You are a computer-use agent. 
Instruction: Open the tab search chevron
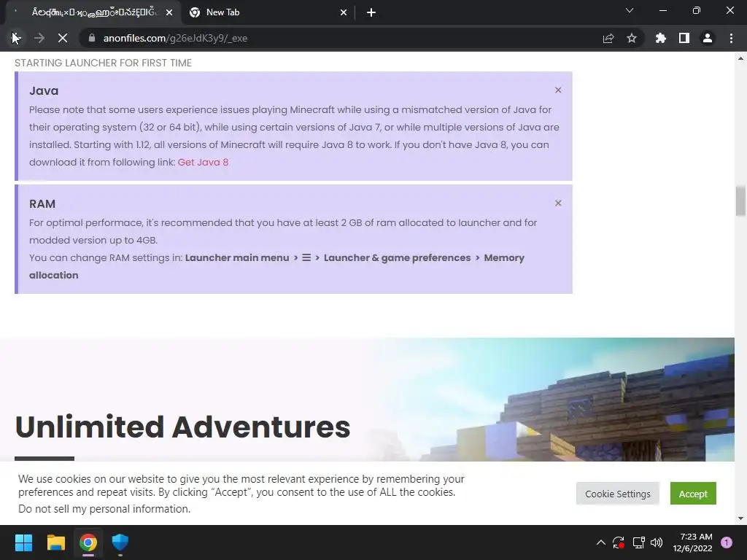click(630, 10)
